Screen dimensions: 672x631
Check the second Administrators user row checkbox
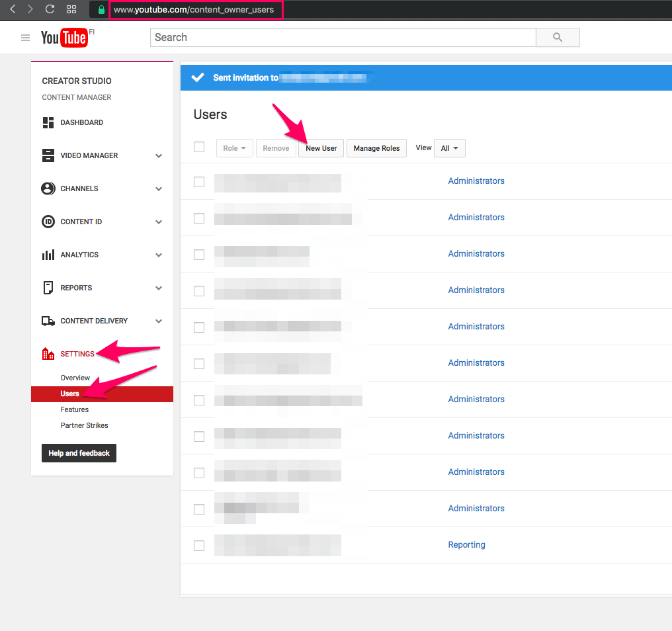click(199, 218)
